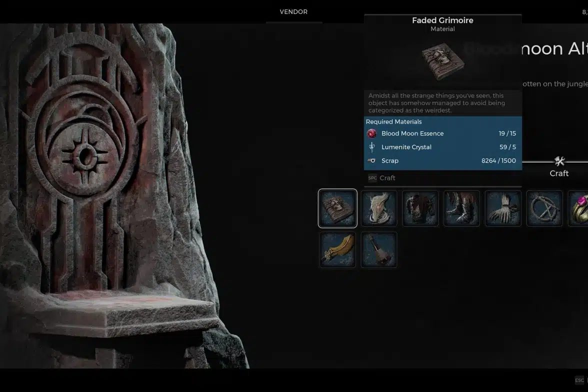This screenshot has width=588, height=392.
Task: Click the crossed tools craft icon
Action: 559,161
